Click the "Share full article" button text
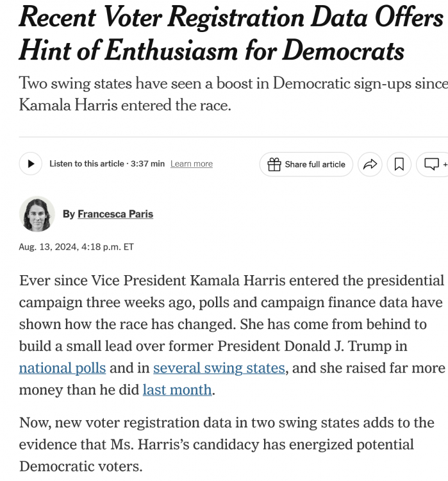 tap(315, 165)
